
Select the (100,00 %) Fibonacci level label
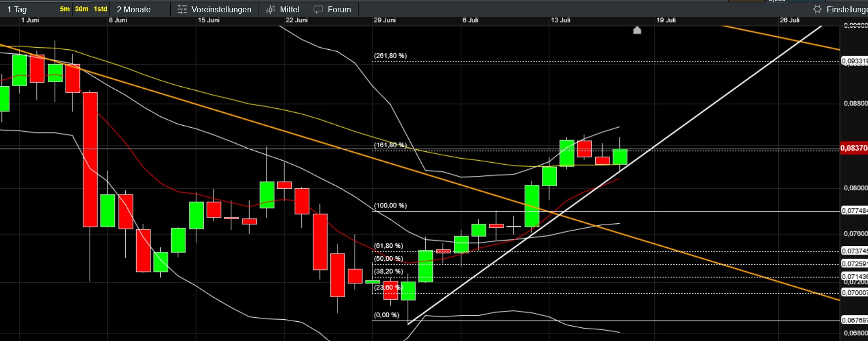(391, 205)
